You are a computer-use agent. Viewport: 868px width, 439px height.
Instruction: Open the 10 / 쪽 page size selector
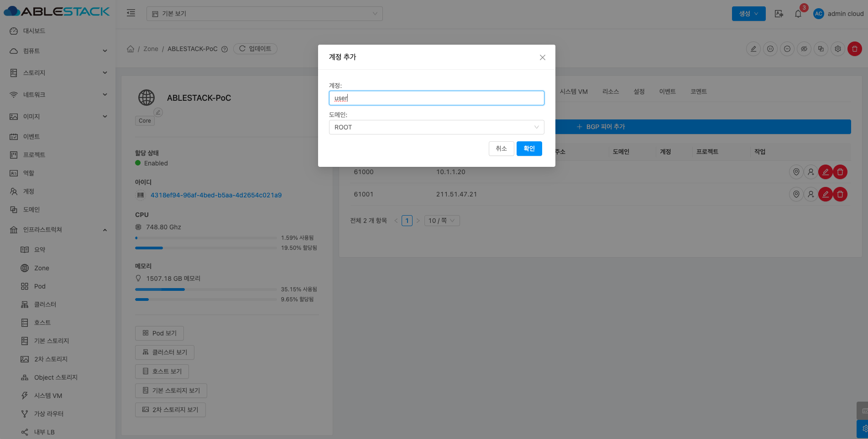tap(441, 221)
